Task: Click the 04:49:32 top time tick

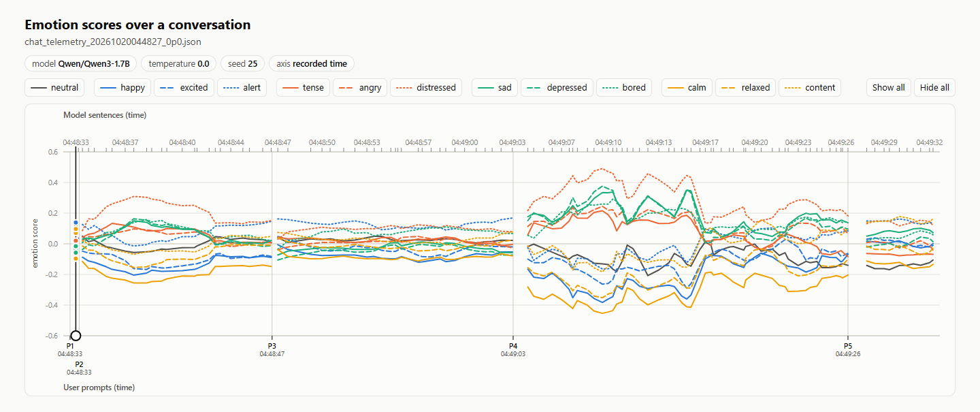Action: click(930, 142)
